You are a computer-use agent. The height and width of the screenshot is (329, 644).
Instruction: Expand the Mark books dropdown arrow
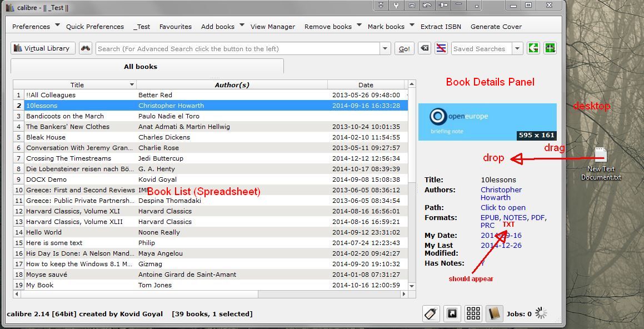point(412,25)
